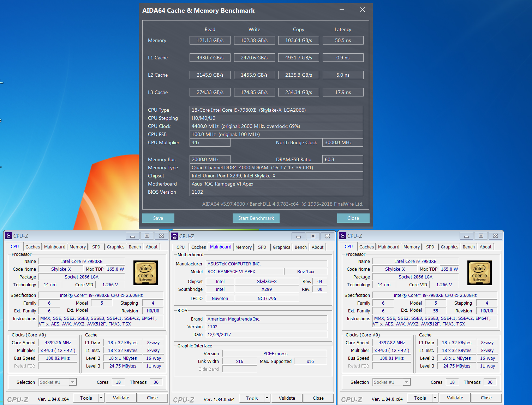
Task: Open the SPD tab in middle CPU-Z window
Action: coord(262,247)
